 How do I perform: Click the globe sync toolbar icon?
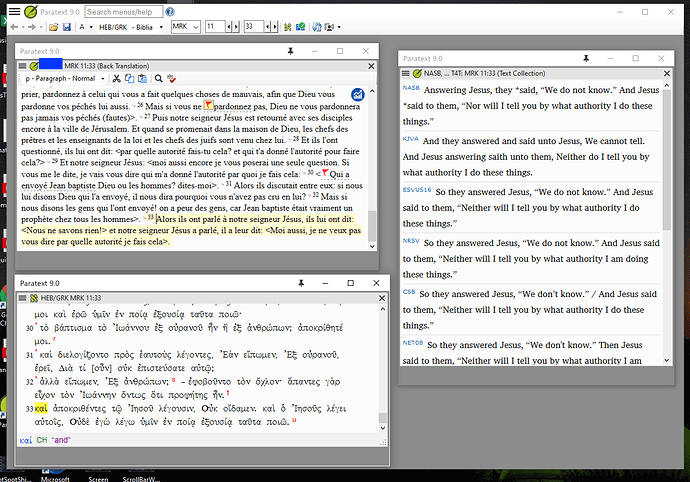[316, 27]
